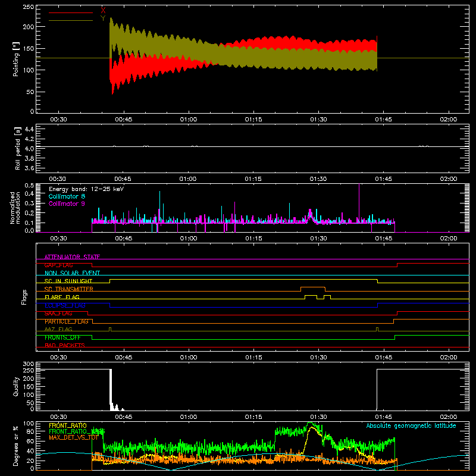This screenshot has width=476, height=476.
Task: Click the Flags axis title
Action: point(24,297)
